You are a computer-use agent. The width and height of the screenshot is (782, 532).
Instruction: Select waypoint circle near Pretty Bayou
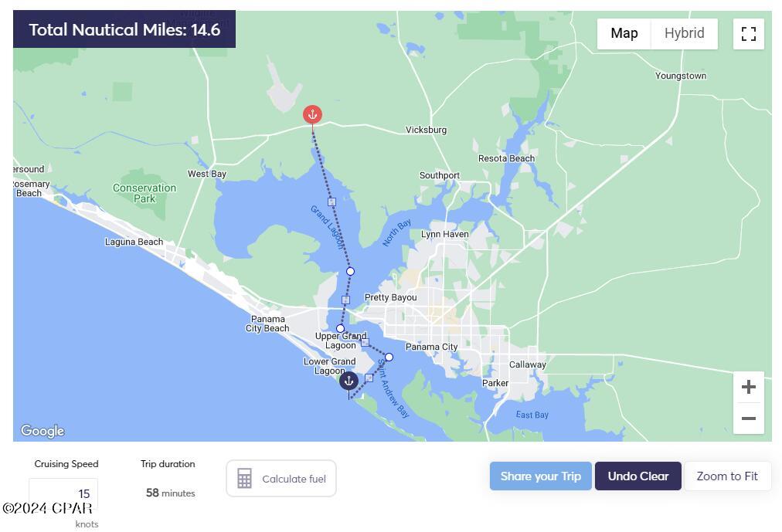[350, 271]
